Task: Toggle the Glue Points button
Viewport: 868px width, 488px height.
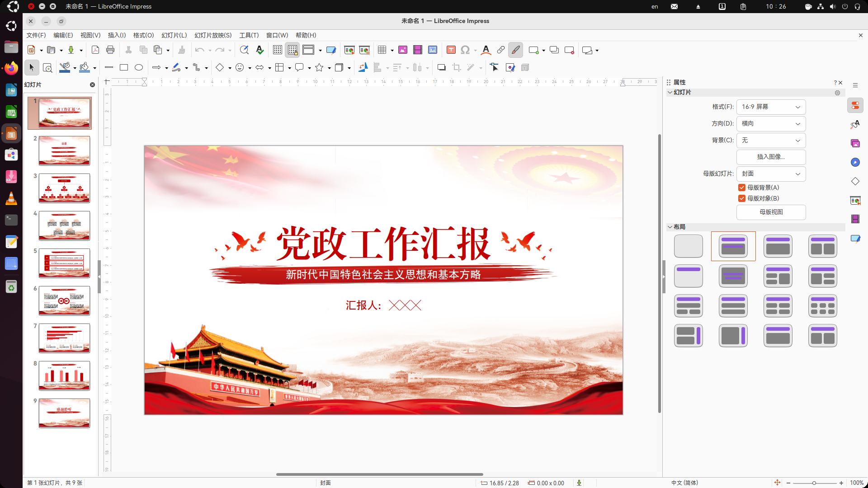Action: (x=510, y=68)
